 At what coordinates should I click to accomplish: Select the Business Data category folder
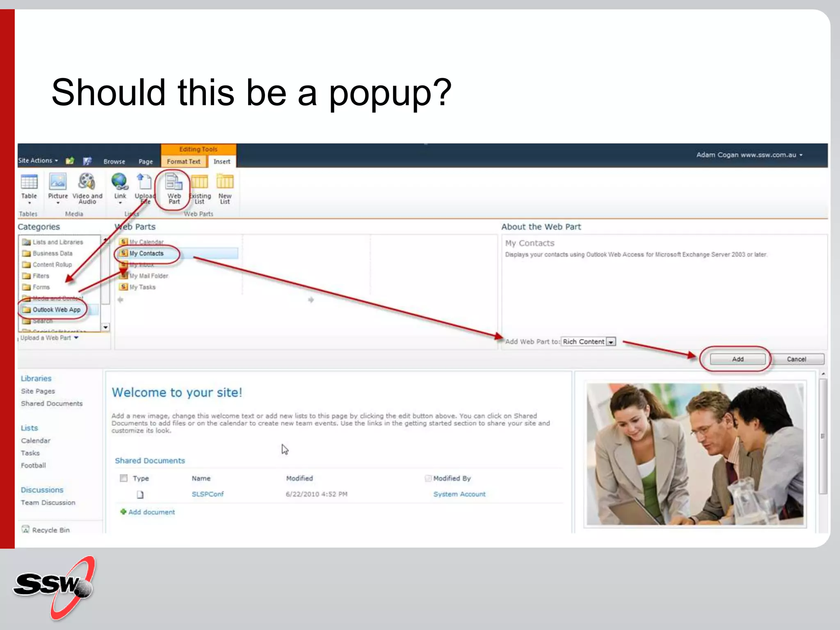click(48, 253)
